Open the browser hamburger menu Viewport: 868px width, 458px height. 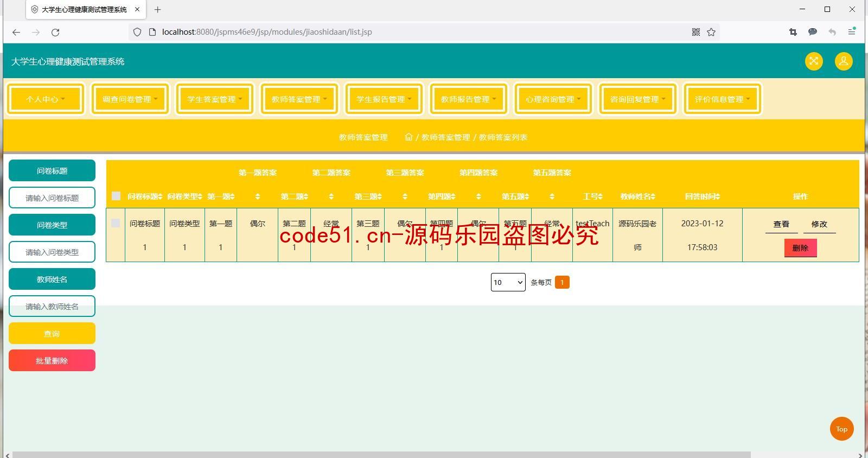coord(852,32)
